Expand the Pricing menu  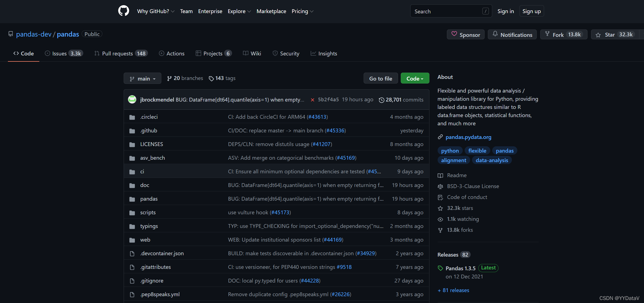point(302,11)
